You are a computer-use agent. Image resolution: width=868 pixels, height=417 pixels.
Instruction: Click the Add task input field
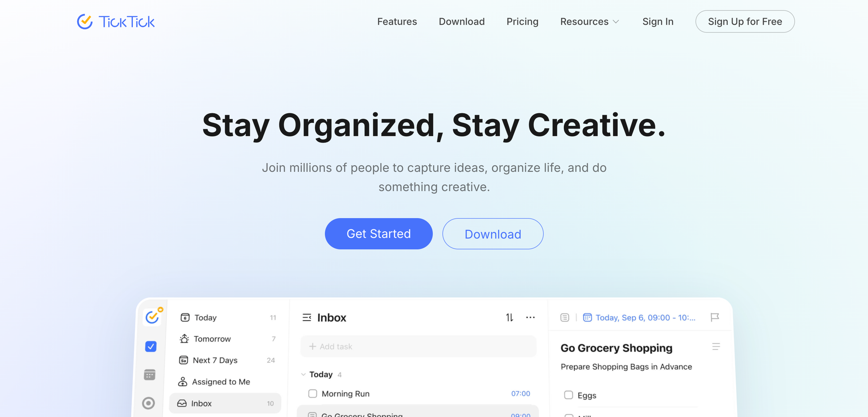[418, 346]
